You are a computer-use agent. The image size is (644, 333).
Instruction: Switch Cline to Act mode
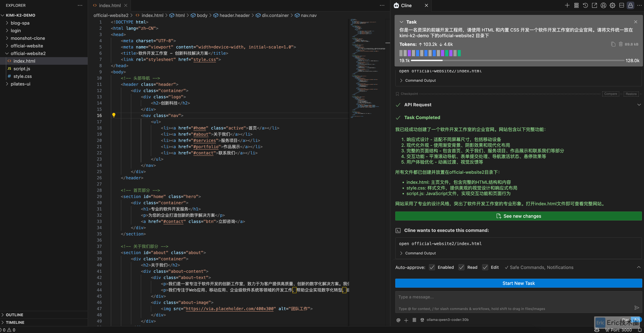[637, 319]
